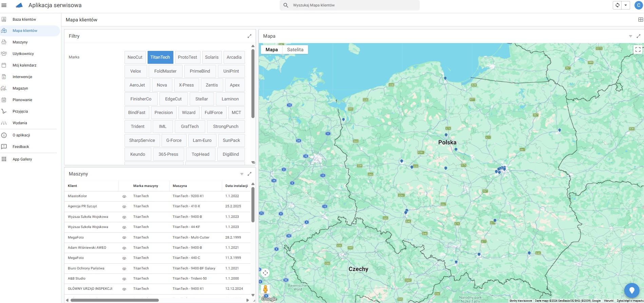This screenshot has width=644, height=303.
Task: Toggle Google map fullscreen view
Action: pos(638,50)
